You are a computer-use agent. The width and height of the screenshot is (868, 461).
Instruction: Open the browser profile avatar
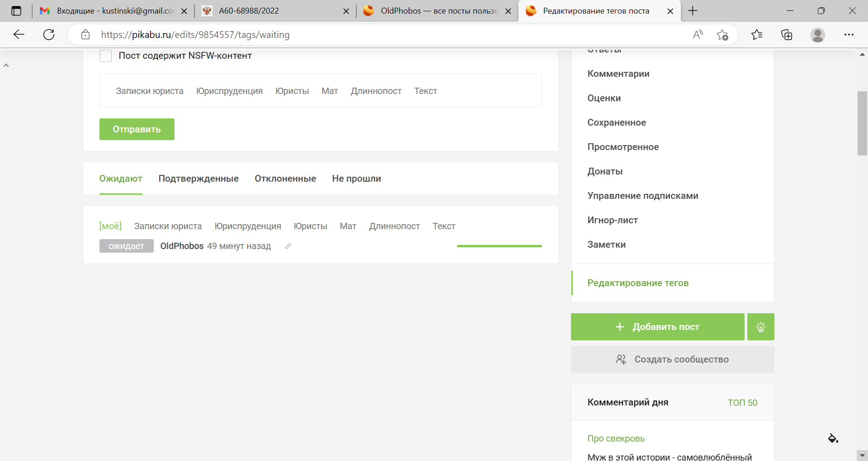click(818, 35)
